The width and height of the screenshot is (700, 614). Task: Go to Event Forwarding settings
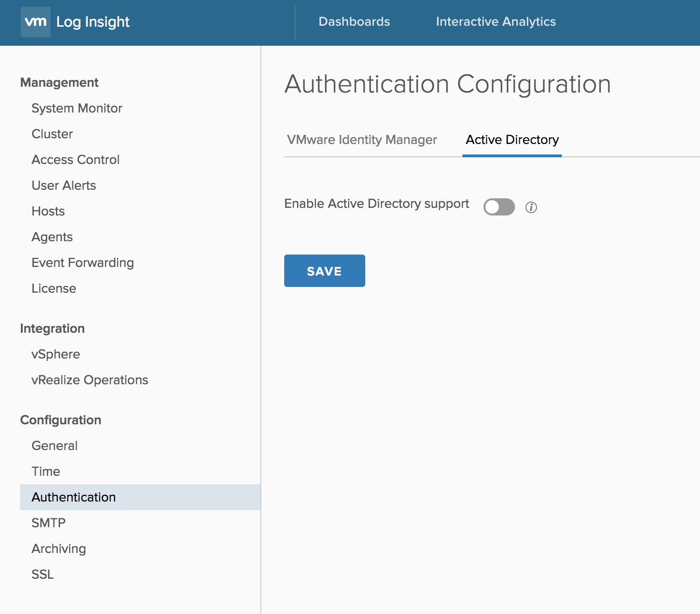tap(82, 263)
